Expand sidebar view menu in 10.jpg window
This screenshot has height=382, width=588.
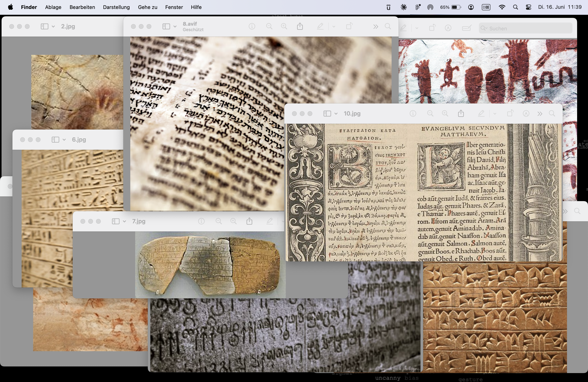(x=336, y=113)
